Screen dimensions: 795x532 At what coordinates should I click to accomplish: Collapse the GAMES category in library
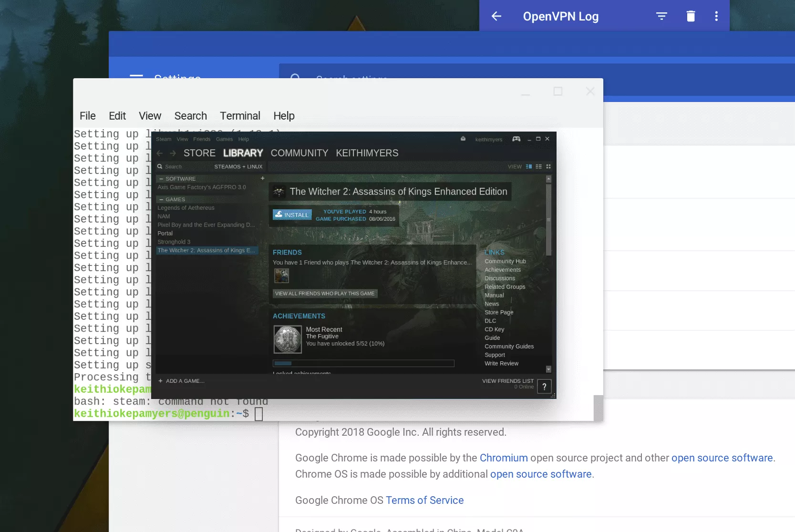coord(162,200)
